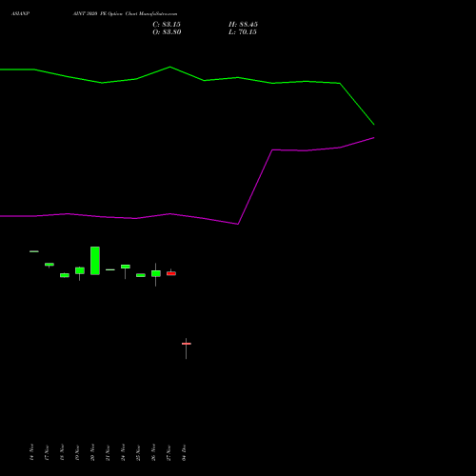
Task: Click the green candlestick for 25 Nov
Action: point(141,275)
